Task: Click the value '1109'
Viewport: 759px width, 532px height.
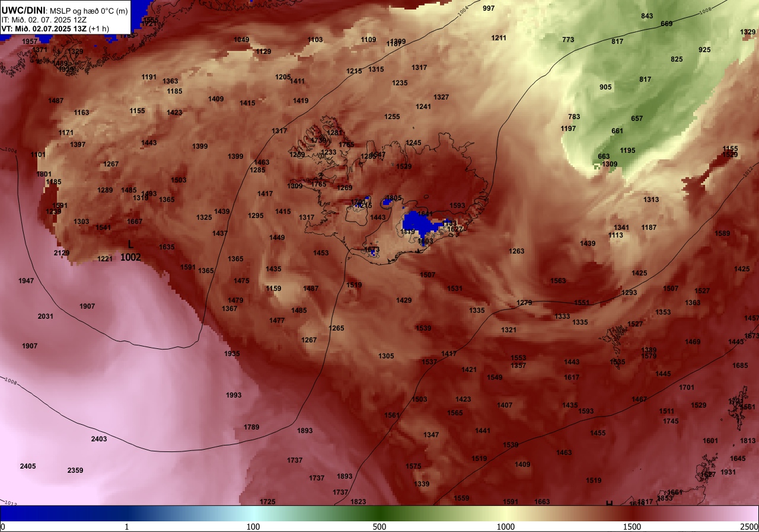Action: pyautogui.click(x=368, y=40)
